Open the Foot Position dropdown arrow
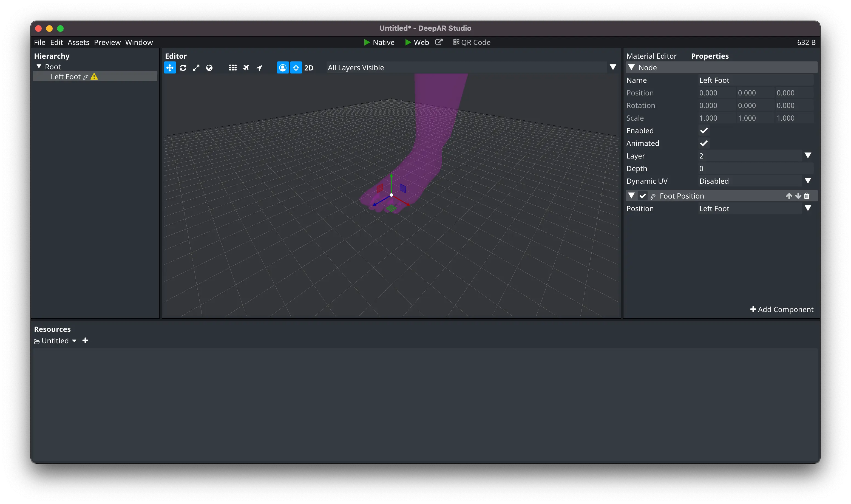851x504 pixels. click(x=808, y=208)
